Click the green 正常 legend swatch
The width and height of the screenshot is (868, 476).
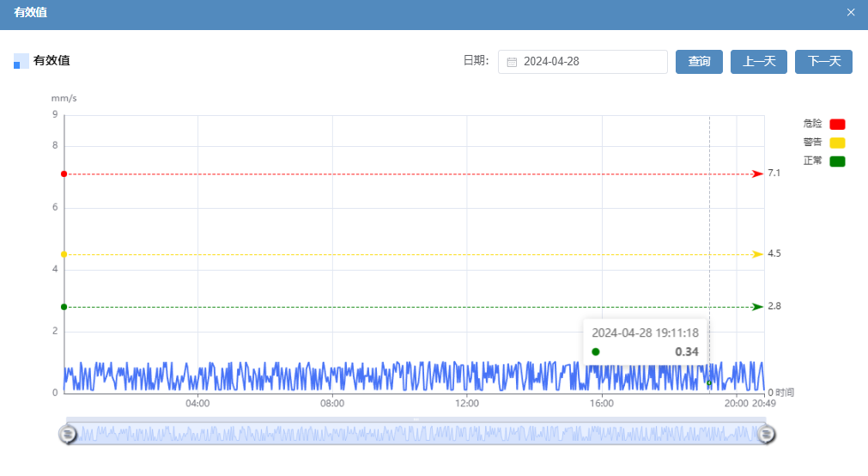tap(837, 162)
